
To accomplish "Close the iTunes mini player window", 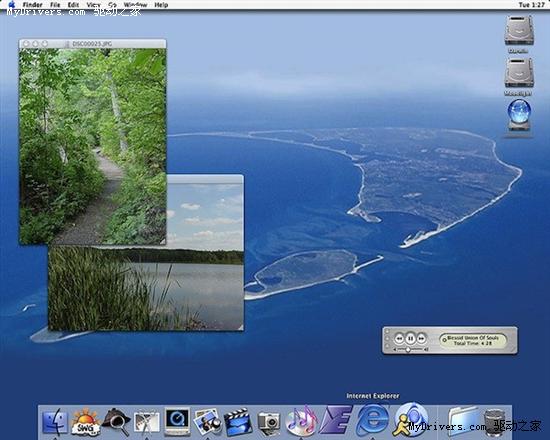I will click(387, 332).
